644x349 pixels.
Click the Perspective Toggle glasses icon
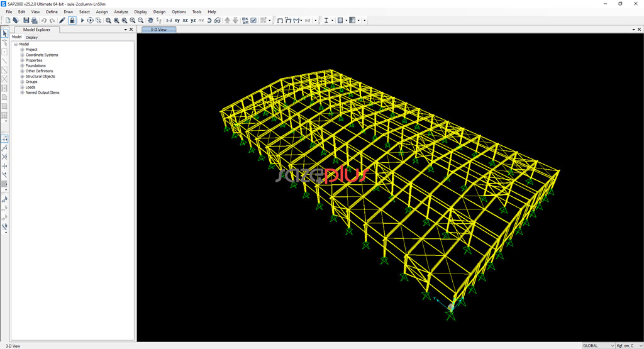217,20
